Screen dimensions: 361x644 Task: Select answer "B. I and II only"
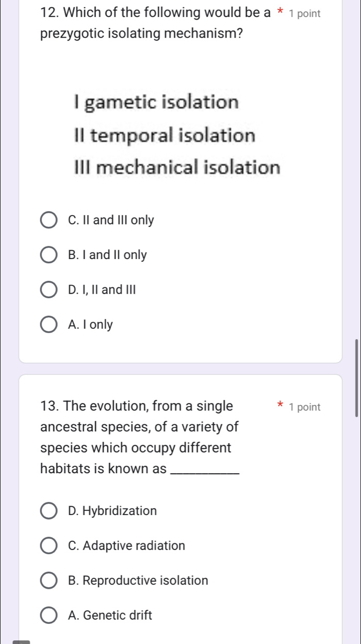[x=49, y=255]
